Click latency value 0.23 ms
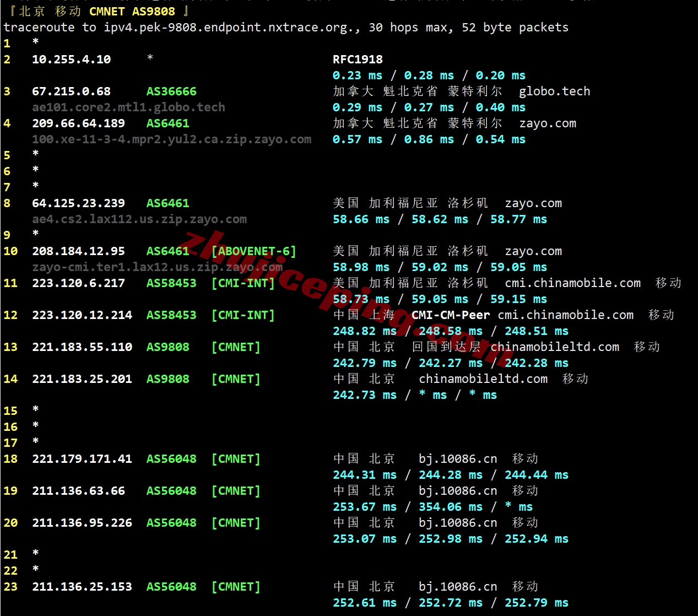 [x=358, y=75]
